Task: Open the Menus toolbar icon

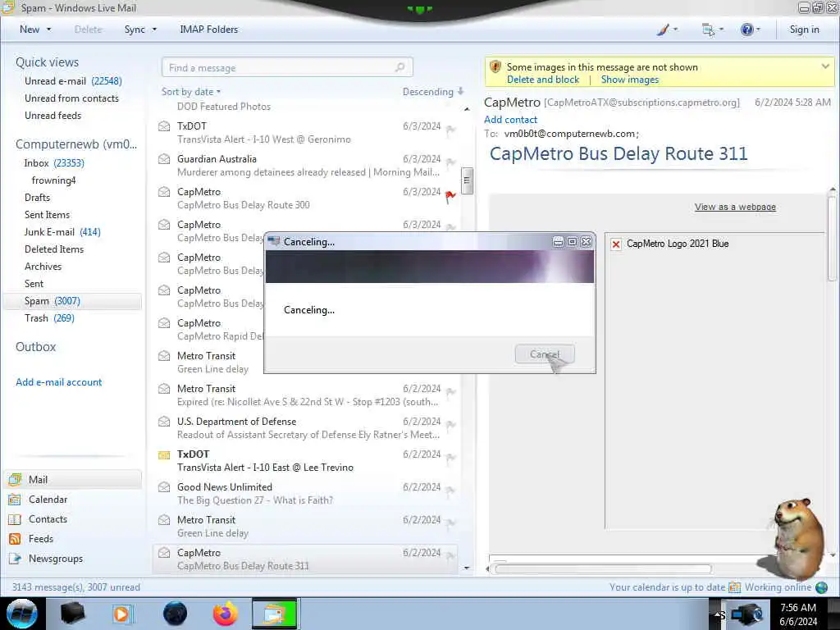Action: tap(708, 30)
